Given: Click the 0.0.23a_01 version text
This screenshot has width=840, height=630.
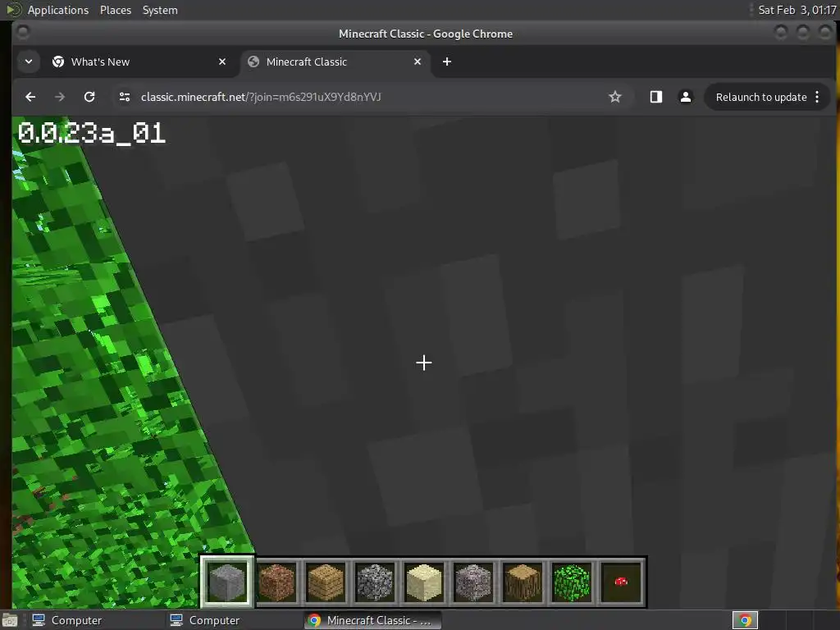Looking at the screenshot, I should point(92,133).
